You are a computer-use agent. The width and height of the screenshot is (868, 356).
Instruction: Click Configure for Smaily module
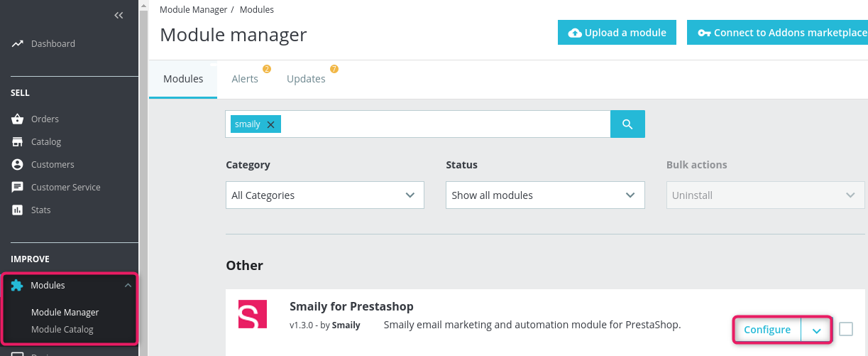coord(767,330)
